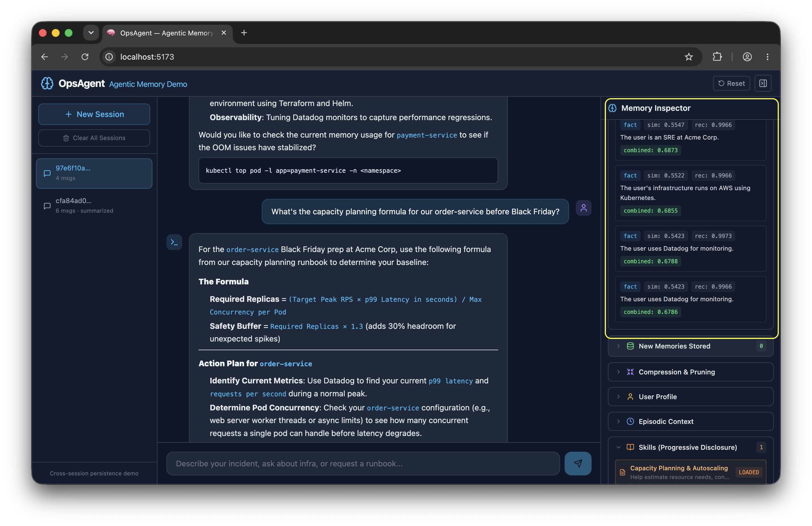Bookmark this page with star icon

pos(689,57)
